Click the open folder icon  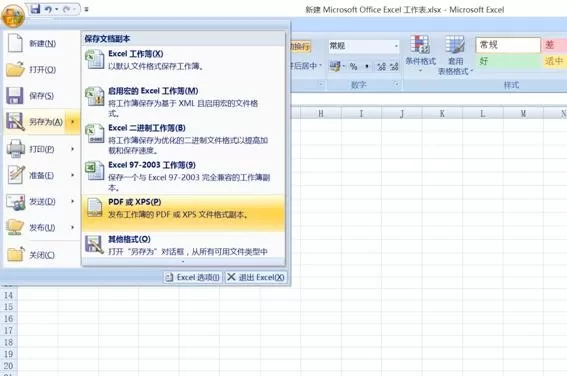click(x=15, y=69)
